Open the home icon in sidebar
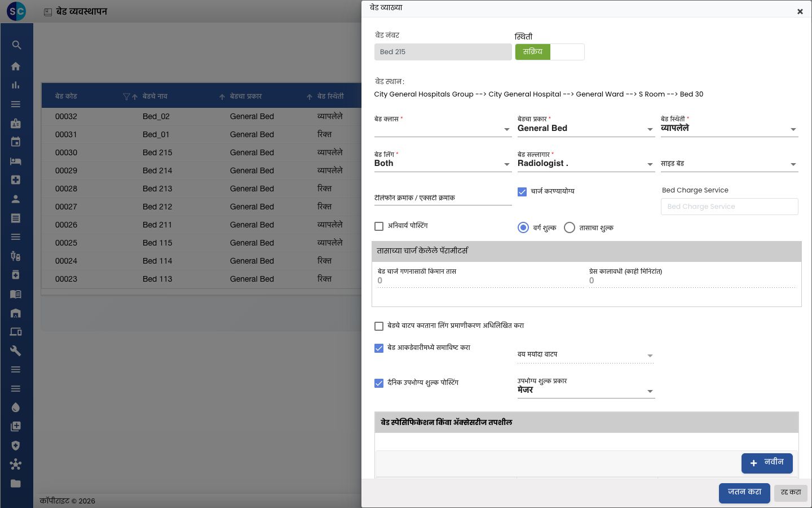 [x=16, y=66]
